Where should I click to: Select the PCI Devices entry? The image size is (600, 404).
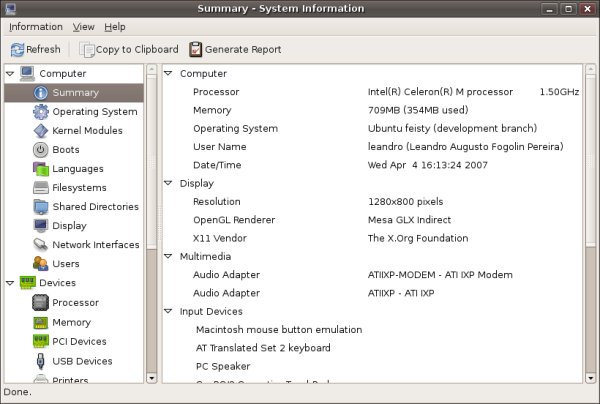tap(79, 341)
